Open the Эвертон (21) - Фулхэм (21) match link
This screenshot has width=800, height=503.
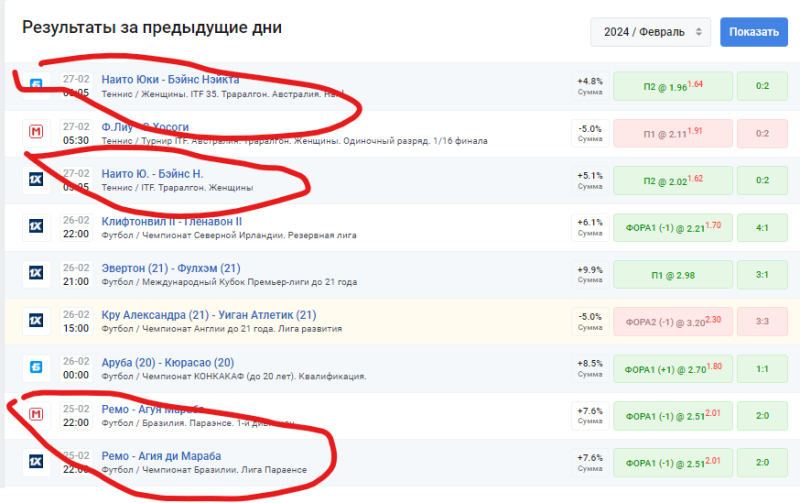pos(171,268)
